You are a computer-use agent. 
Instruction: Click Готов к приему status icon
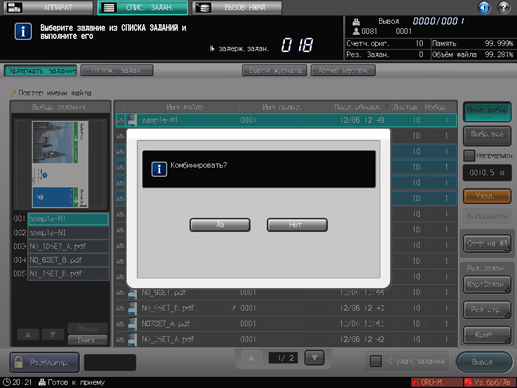[42, 382]
